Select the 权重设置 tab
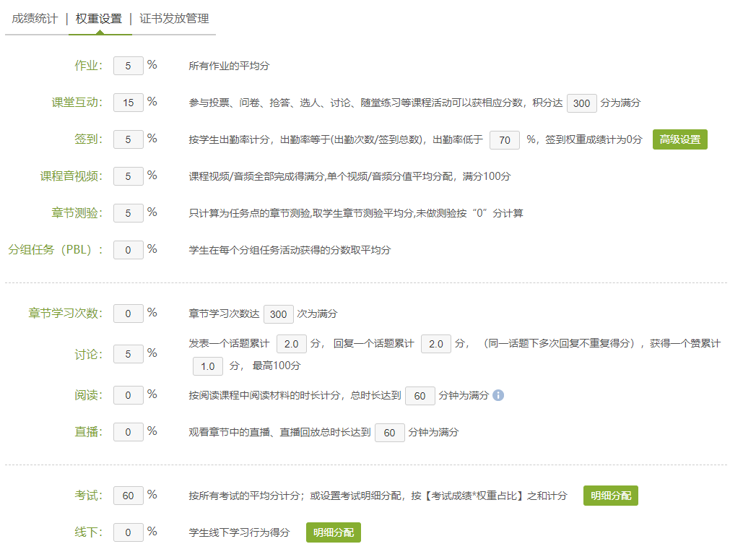756x557 pixels. [x=99, y=19]
